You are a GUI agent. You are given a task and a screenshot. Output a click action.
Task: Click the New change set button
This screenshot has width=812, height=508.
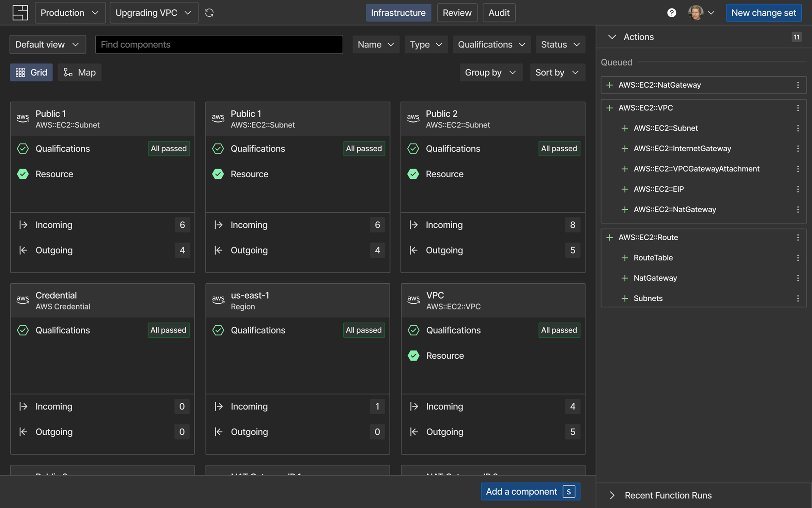764,13
